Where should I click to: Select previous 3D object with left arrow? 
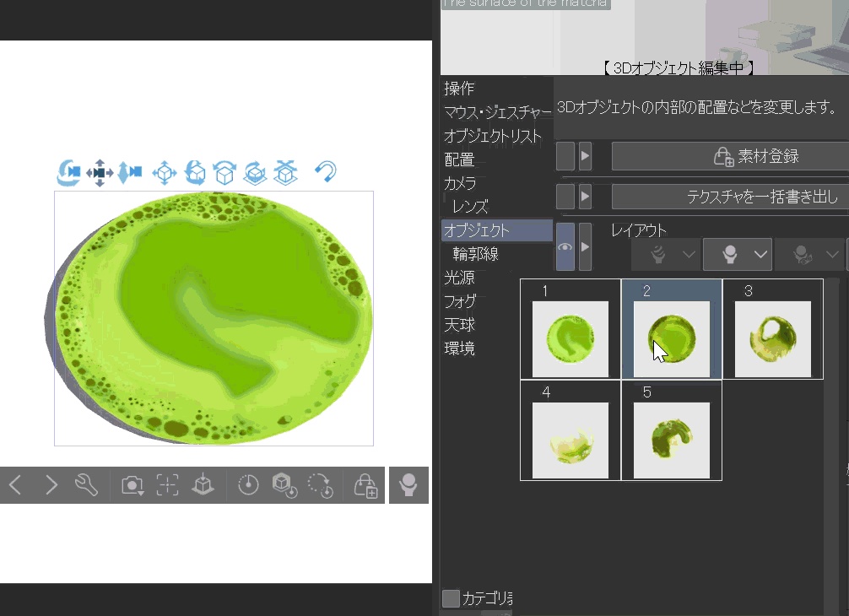coord(16,485)
